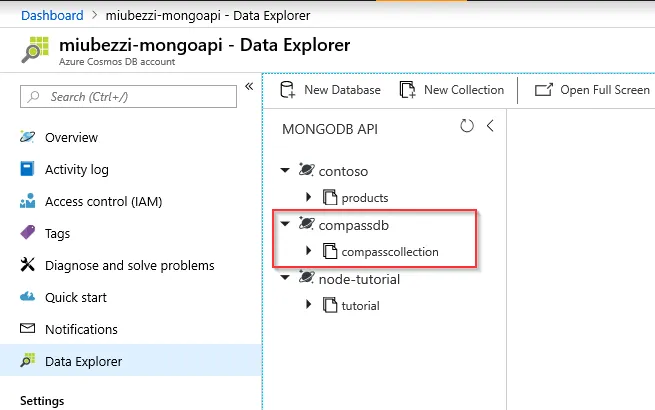Screen dimensions: 655x410
Task: Click the products collection icon
Action: click(330, 197)
